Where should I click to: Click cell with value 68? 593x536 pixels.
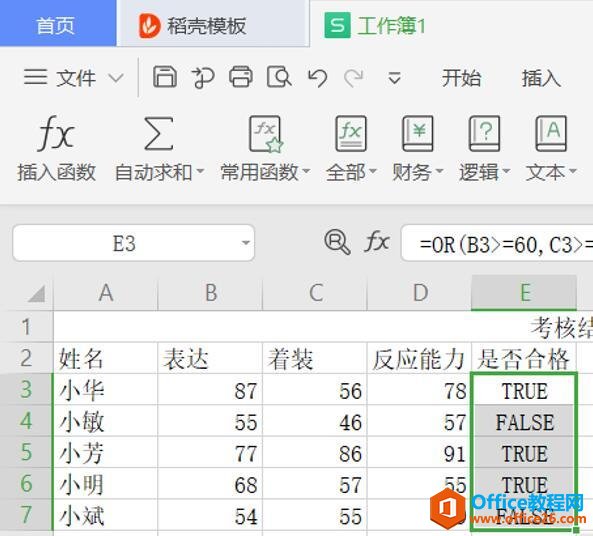[x=210, y=484]
